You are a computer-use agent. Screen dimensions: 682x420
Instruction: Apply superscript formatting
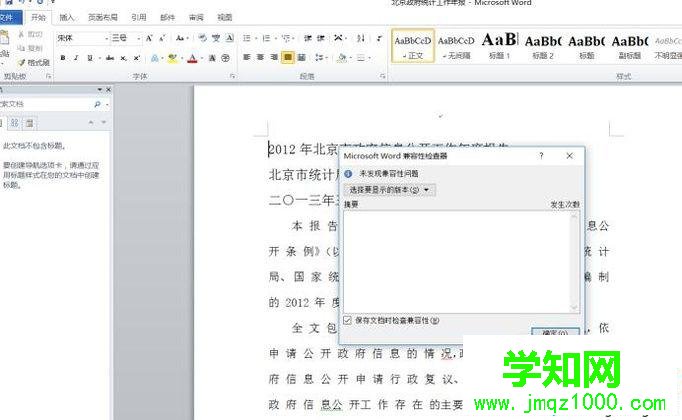coord(137,58)
